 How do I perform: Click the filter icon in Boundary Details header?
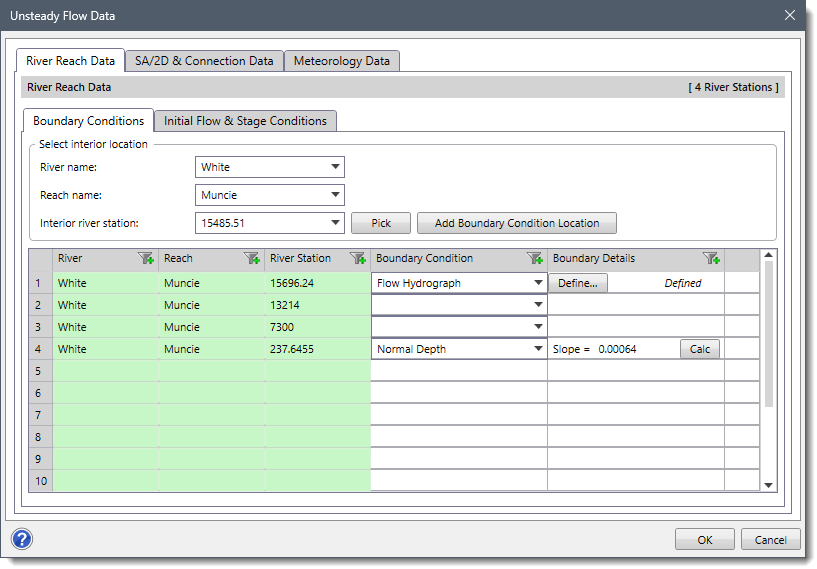click(x=711, y=258)
